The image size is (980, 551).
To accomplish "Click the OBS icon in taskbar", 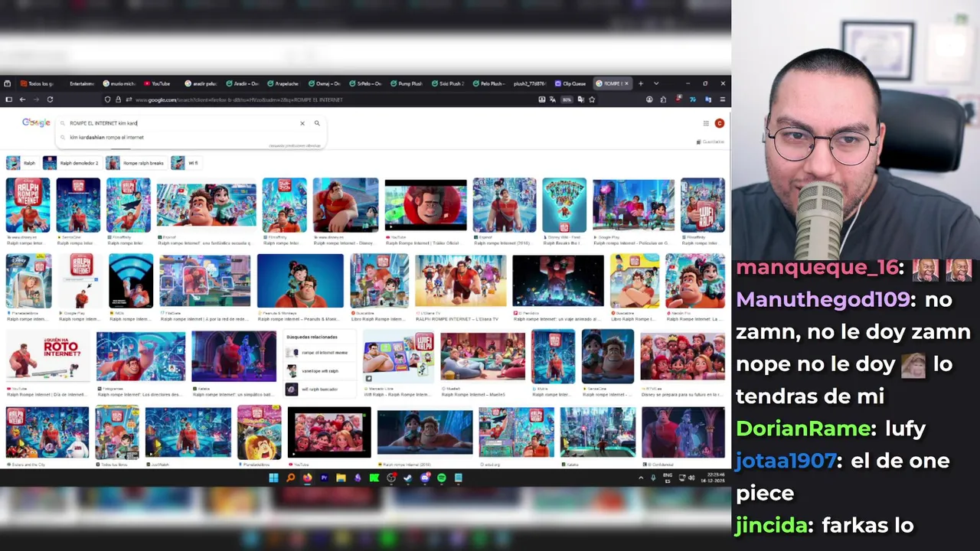I will pyautogui.click(x=391, y=478).
